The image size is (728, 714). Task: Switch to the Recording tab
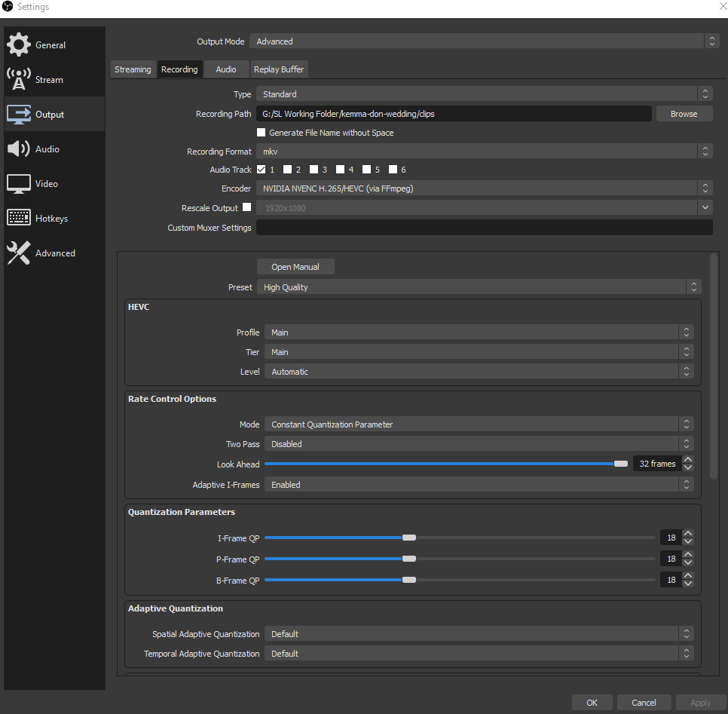tap(179, 69)
